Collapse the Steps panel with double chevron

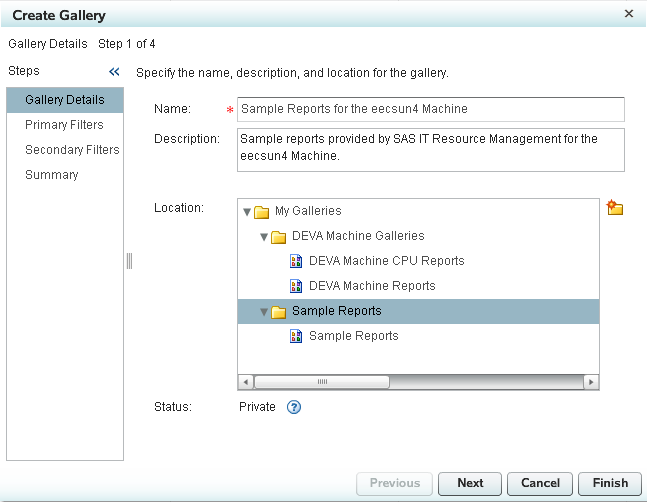(114, 72)
